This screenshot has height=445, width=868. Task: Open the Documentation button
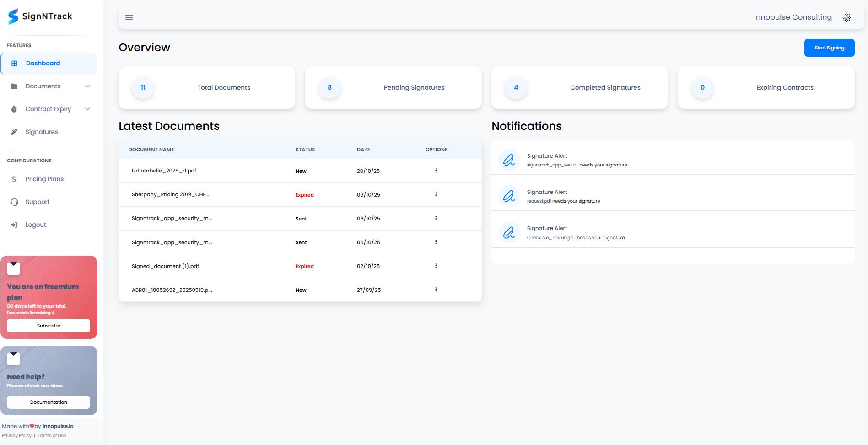tap(49, 402)
